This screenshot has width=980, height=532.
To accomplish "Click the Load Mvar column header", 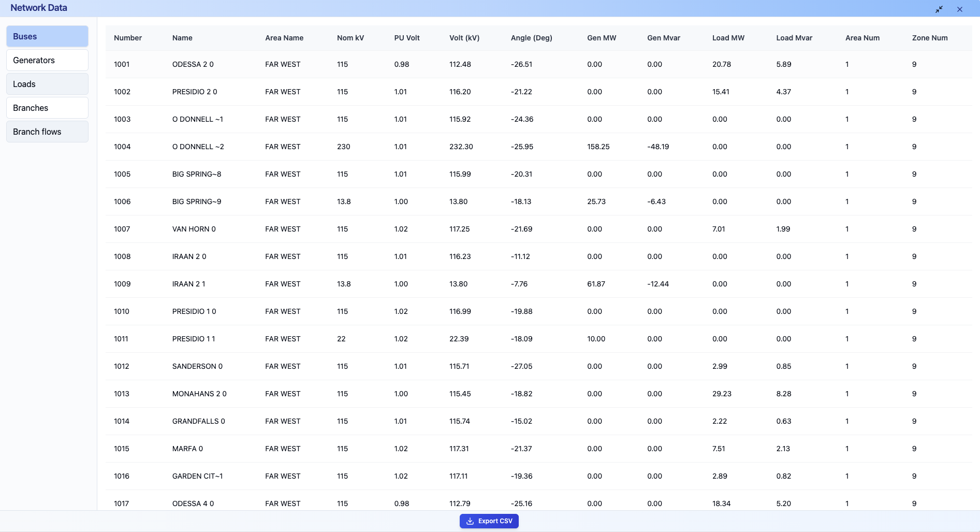I will 794,38.
